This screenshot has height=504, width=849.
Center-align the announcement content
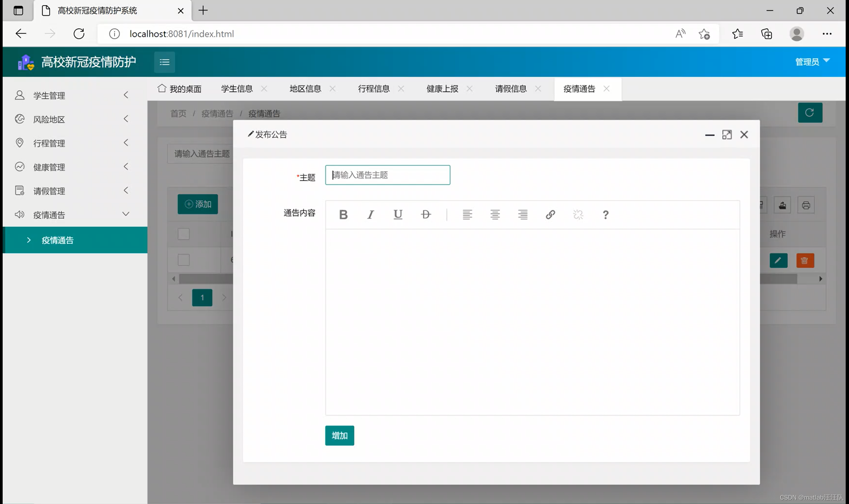coord(495,215)
